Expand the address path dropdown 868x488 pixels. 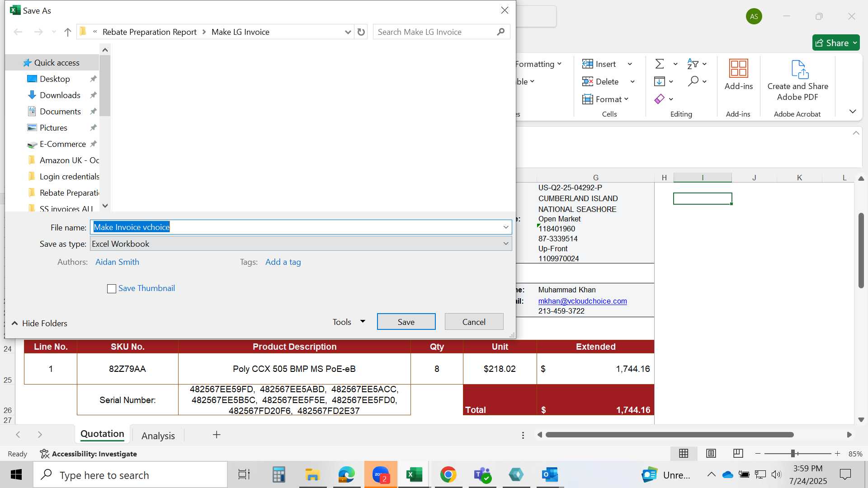pyautogui.click(x=348, y=32)
